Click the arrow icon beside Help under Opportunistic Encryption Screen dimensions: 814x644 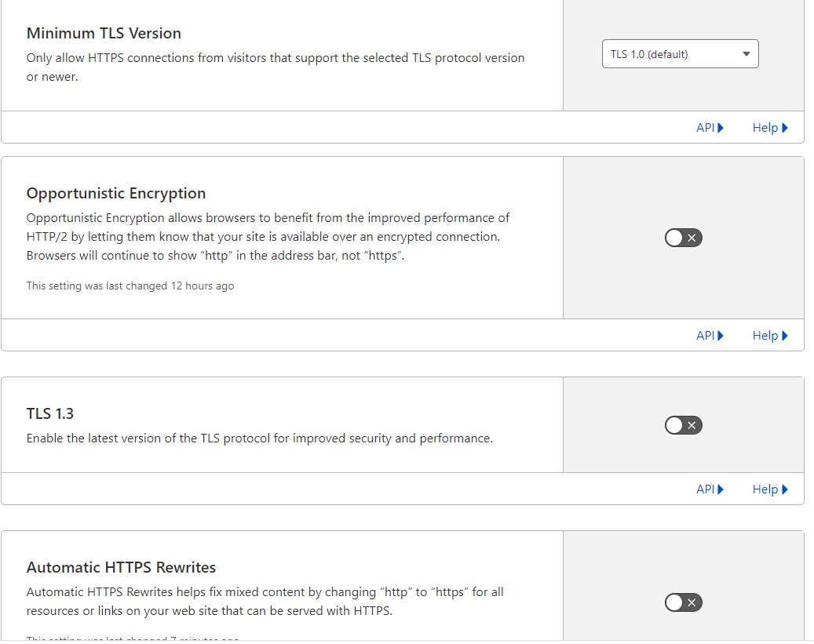pos(785,336)
